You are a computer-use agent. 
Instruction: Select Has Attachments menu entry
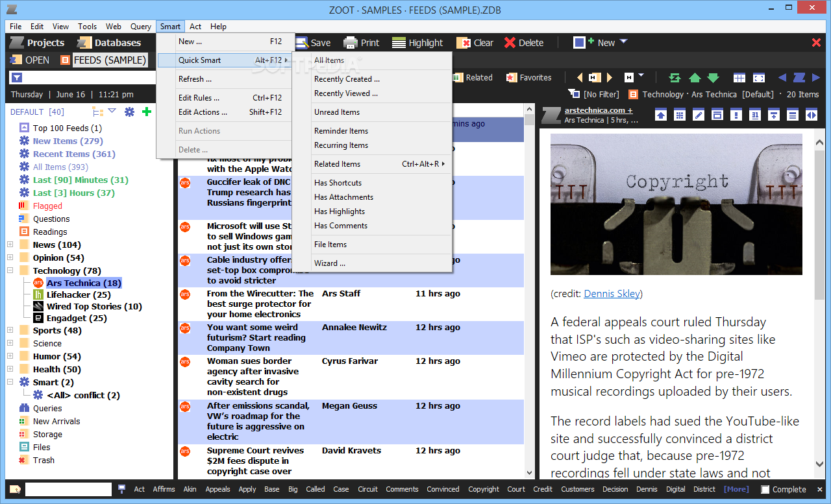[x=372, y=197]
